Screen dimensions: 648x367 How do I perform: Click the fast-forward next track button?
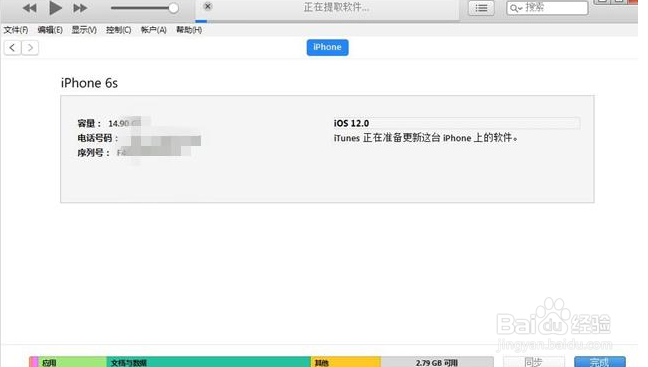tap(80, 8)
